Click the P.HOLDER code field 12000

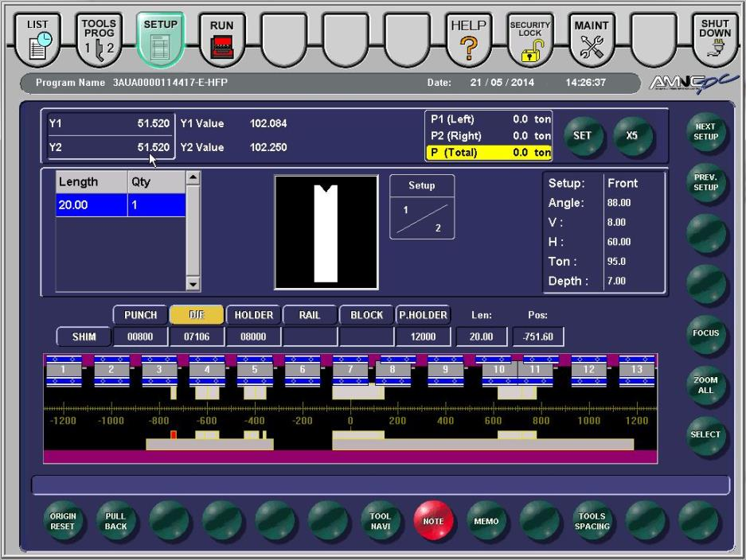pos(423,336)
